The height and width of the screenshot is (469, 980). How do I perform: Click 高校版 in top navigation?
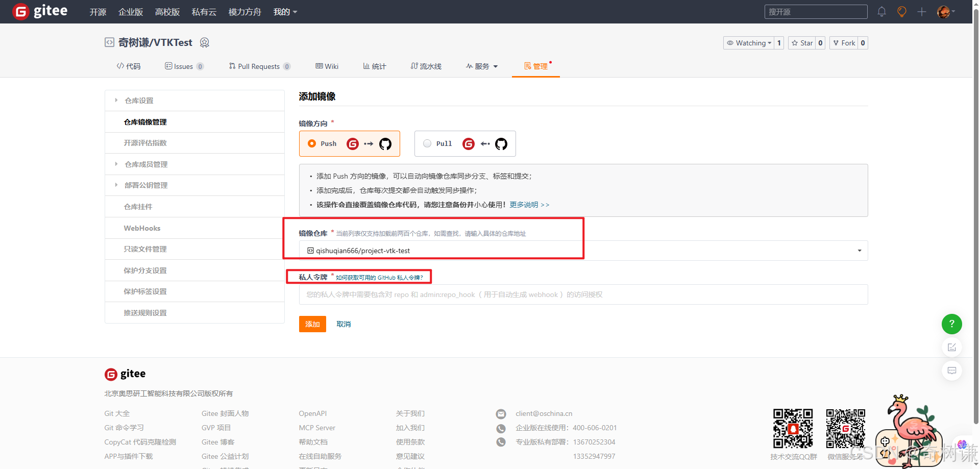(x=167, y=12)
